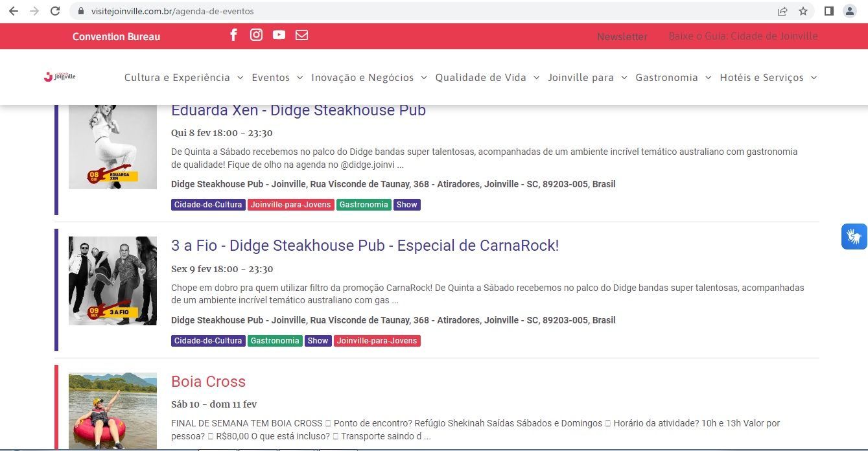Click the Eduarda Xen event thumbnail

[113, 147]
